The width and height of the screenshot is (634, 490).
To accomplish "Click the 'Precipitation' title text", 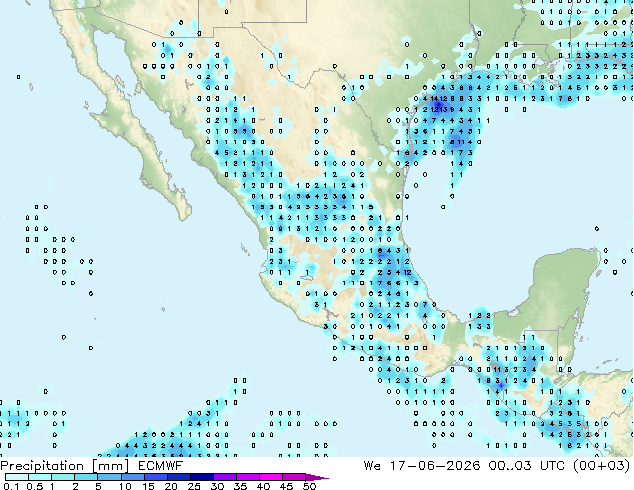I will [x=42, y=466].
